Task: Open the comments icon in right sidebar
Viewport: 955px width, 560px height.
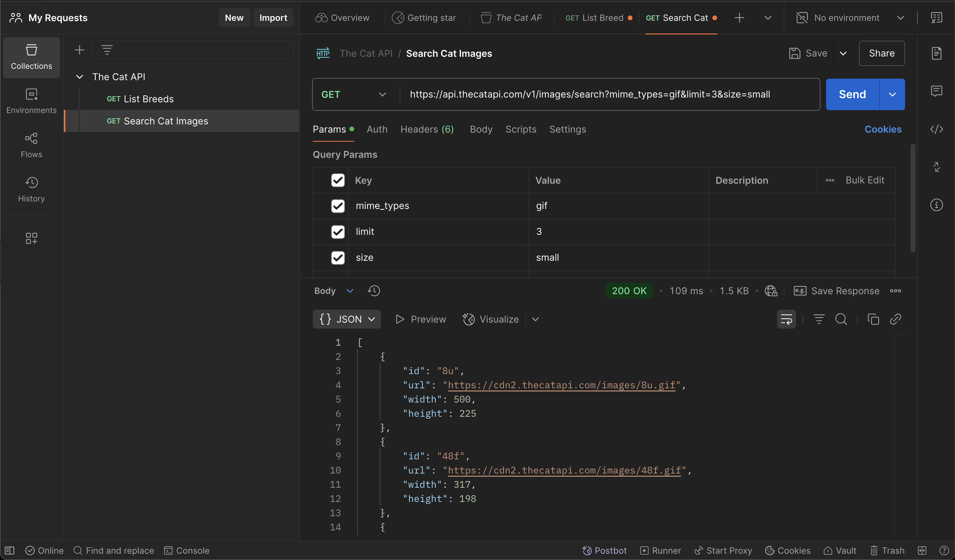Action: pyautogui.click(x=936, y=91)
